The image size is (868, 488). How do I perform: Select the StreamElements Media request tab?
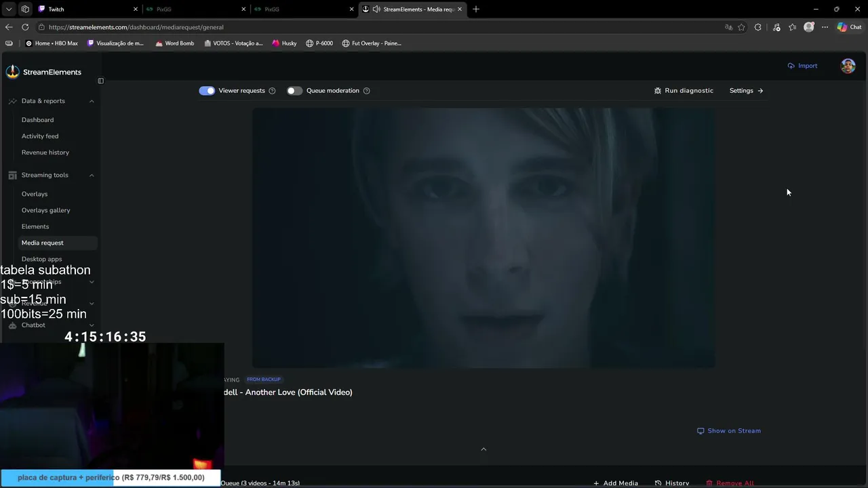(413, 9)
